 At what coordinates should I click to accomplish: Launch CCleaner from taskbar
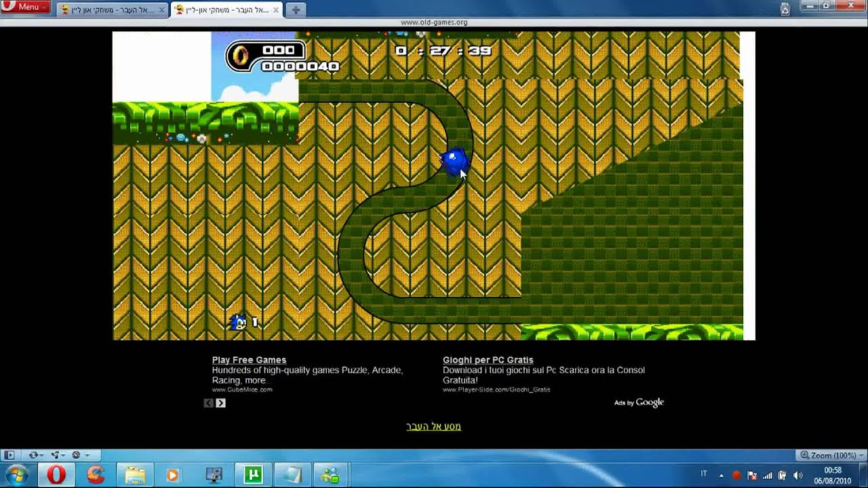click(x=96, y=475)
